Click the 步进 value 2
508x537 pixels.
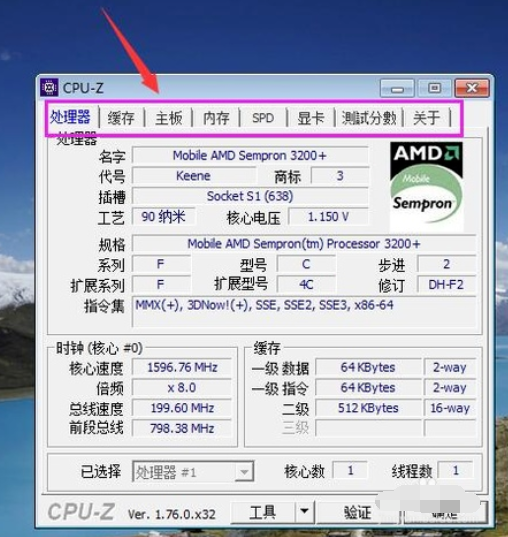446,264
